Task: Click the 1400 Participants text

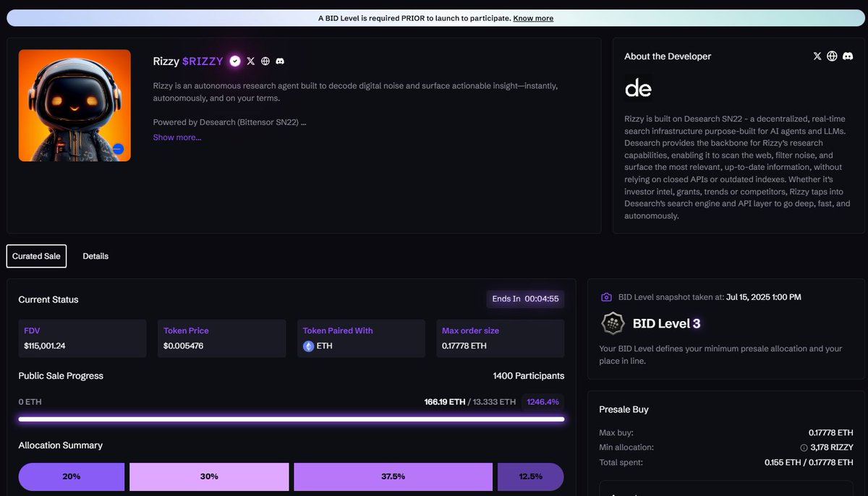Action: pos(529,376)
